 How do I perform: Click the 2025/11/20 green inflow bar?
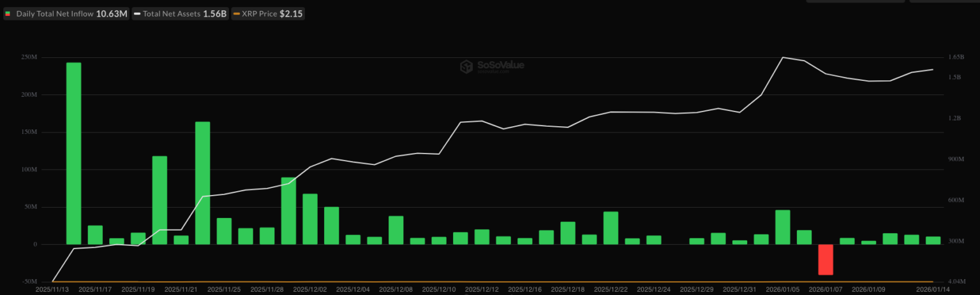coord(160,200)
